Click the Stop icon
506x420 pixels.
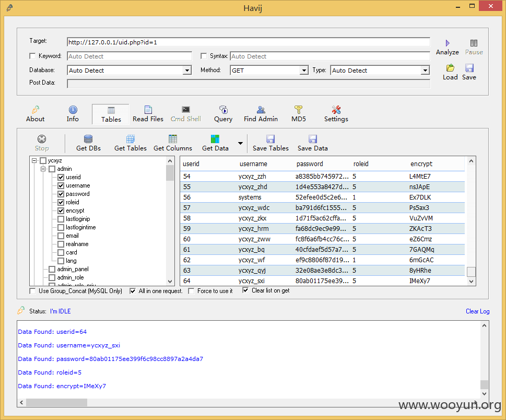point(42,139)
